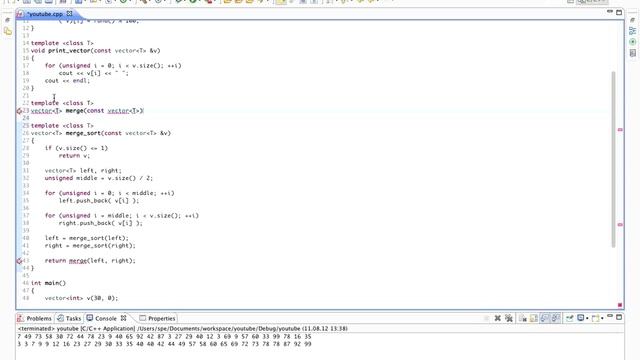The image size is (640, 360).
Task: Select the Console tab
Action: [x=102, y=318]
